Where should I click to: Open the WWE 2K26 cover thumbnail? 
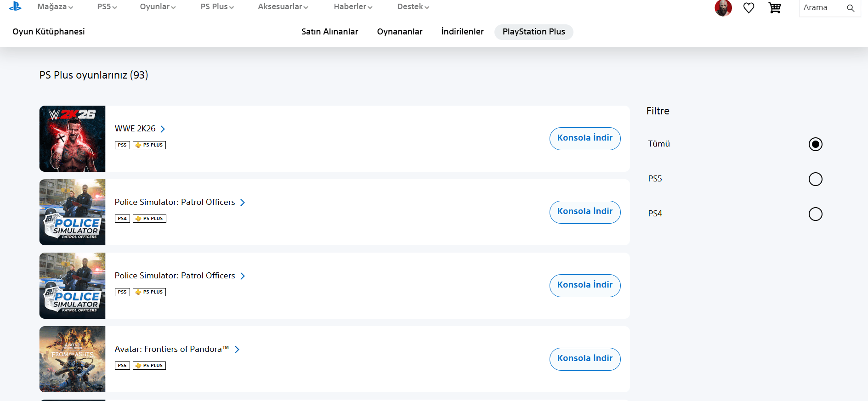[72, 139]
